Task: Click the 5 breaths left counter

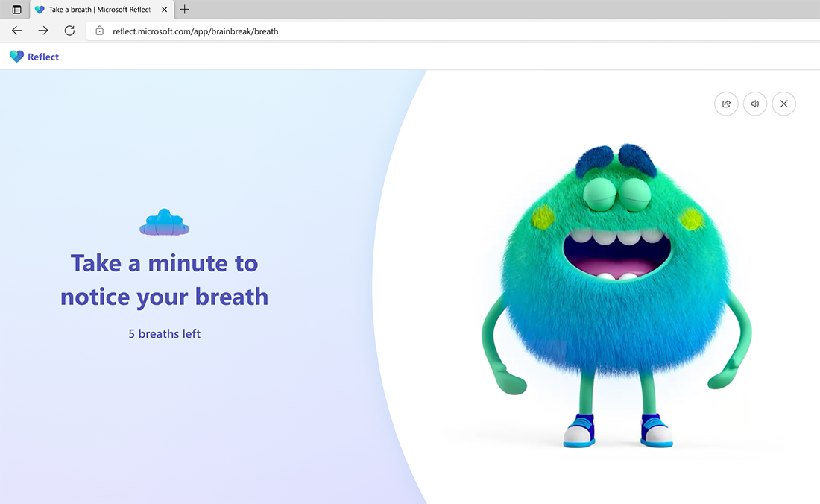Action: click(x=164, y=333)
